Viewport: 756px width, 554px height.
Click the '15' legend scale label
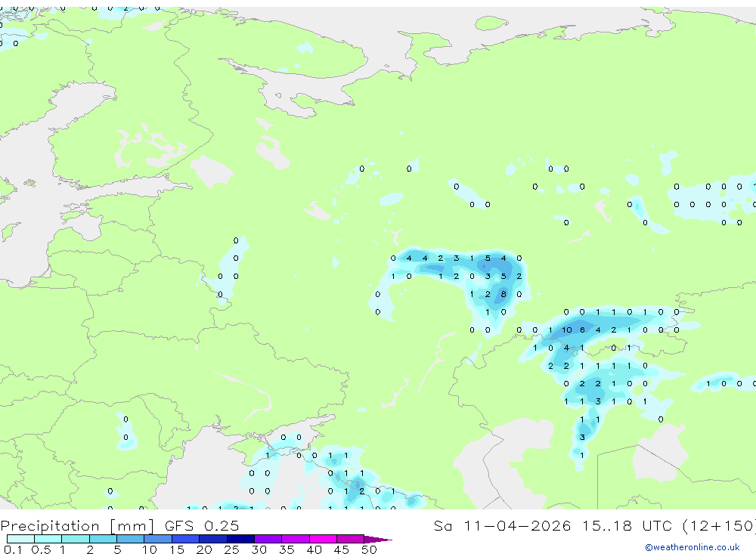click(x=177, y=549)
